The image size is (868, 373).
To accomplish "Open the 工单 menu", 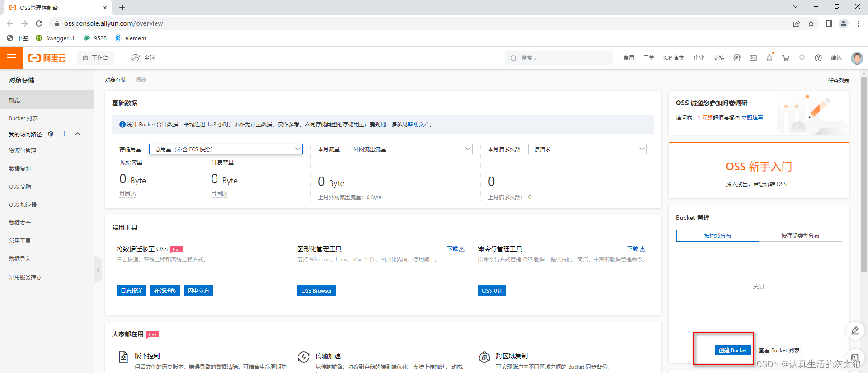I will [x=648, y=58].
